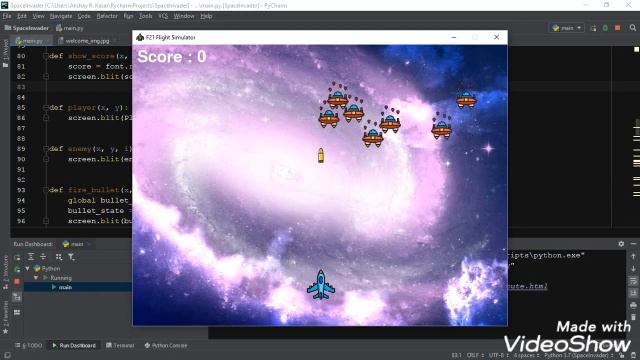
Task: Collapse the Python tree node
Action: 28,269
